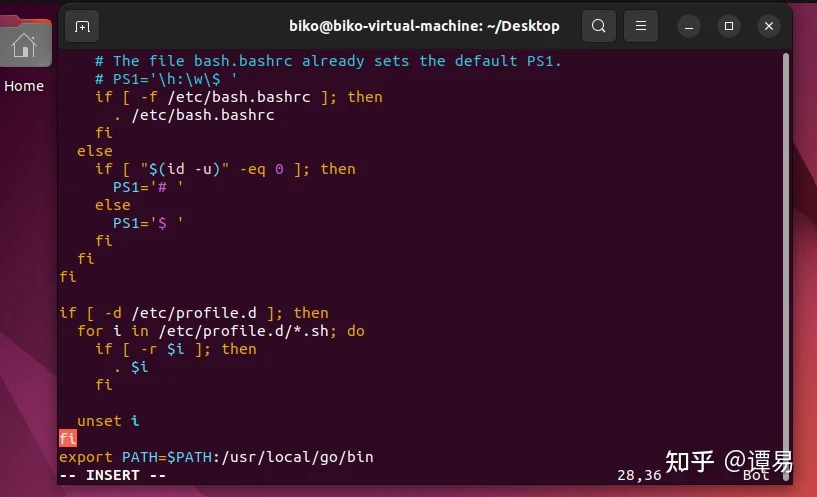Click the comment line about bash.bashrc default PS1
This screenshot has width=817, height=497.
click(x=328, y=61)
